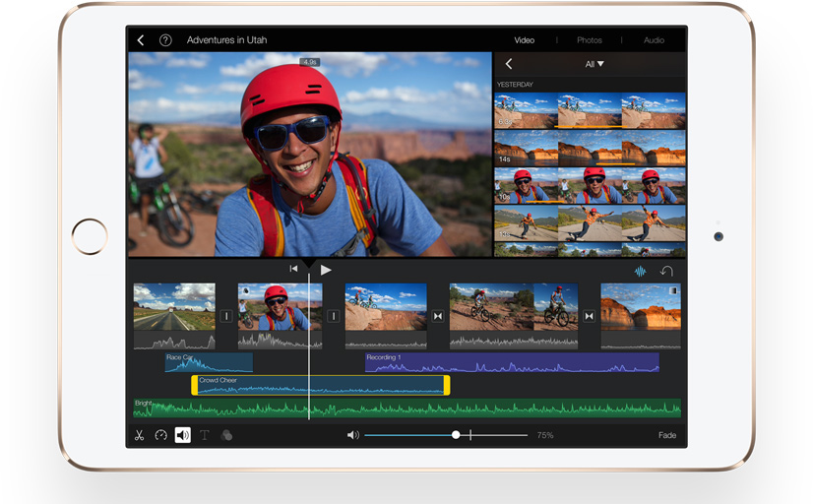Click the 75% volume value

[545, 435]
